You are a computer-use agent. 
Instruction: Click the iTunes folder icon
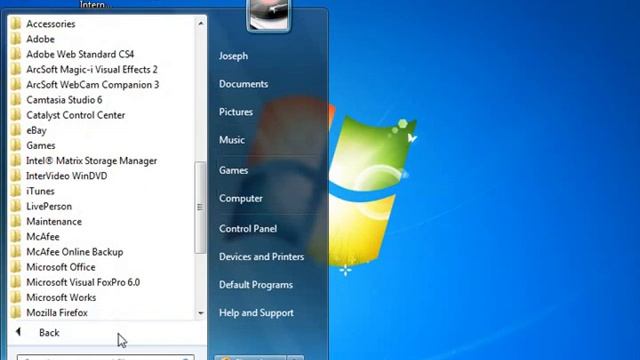click(x=16, y=191)
